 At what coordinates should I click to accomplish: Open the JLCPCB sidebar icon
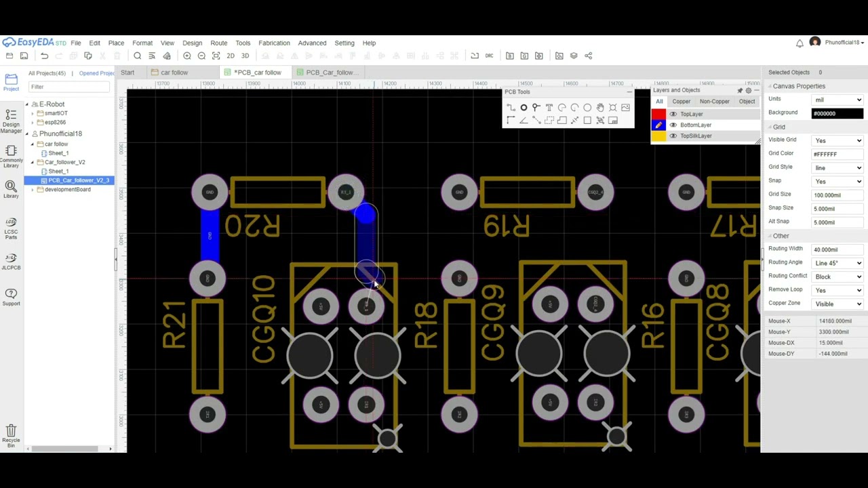(11, 261)
